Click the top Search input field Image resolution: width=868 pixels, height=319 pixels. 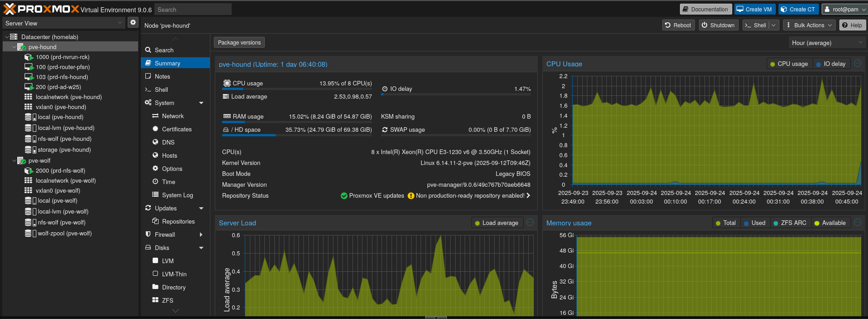click(x=193, y=10)
